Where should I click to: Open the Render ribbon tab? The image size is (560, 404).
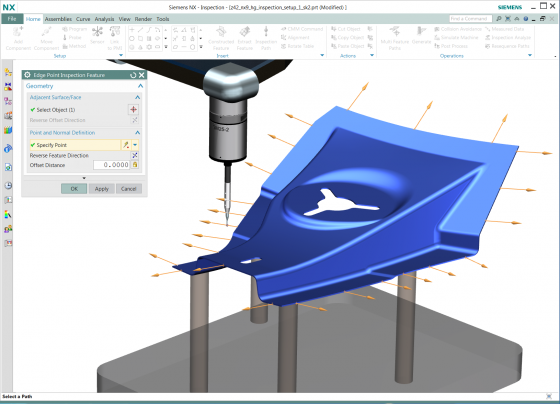pyautogui.click(x=143, y=19)
